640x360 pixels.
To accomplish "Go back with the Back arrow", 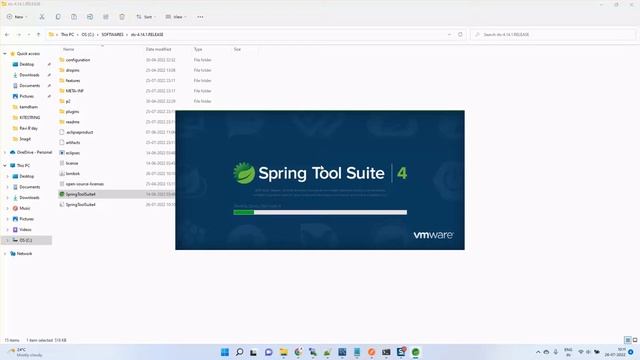I will click(7, 35).
